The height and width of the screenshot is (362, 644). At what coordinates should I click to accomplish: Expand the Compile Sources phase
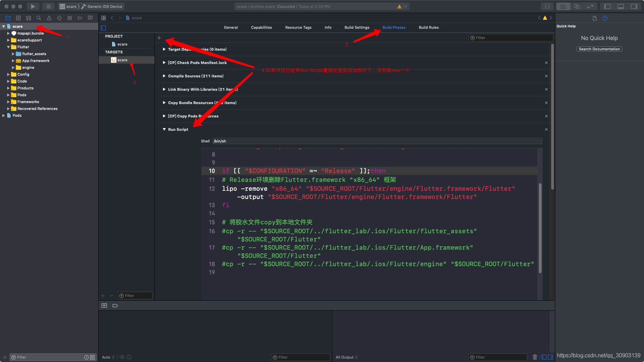pyautogui.click(x=164, y=76)
